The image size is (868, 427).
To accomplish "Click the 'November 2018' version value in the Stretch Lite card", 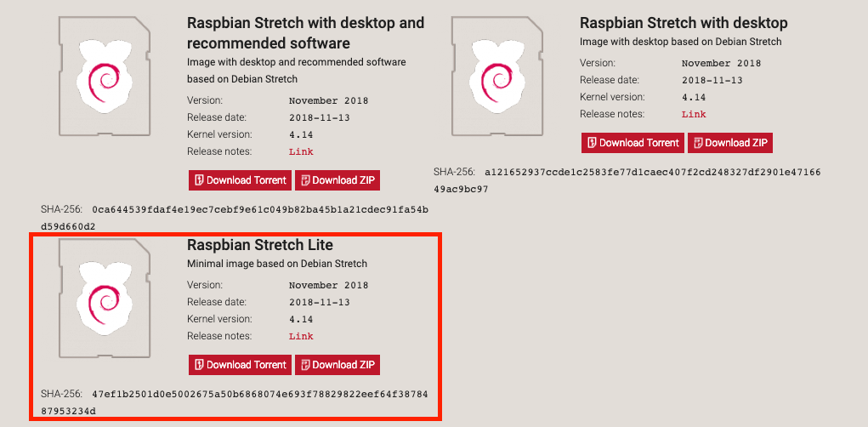I will [329, 286].
